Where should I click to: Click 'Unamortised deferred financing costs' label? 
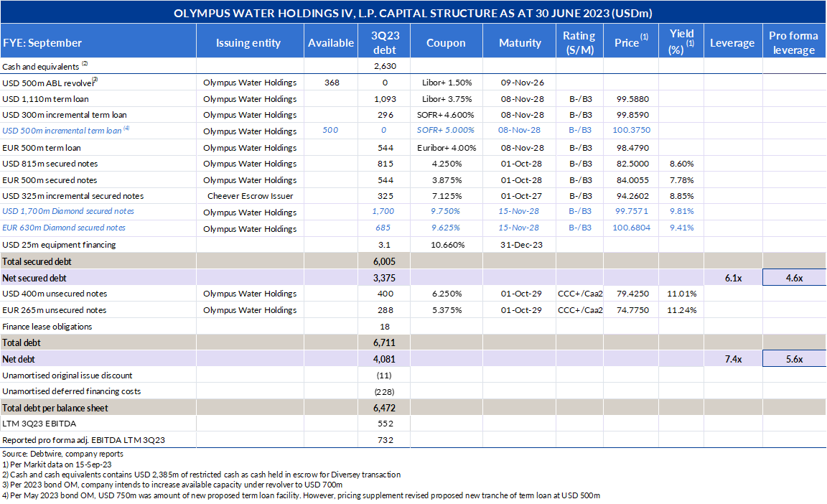point(72,391)
